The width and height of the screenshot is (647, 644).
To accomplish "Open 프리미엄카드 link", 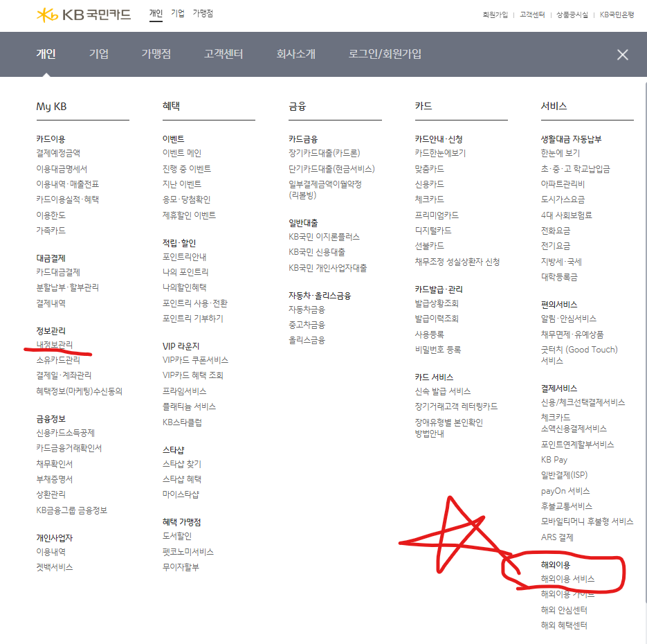I will pyautogui.click(x=437, y=215).
